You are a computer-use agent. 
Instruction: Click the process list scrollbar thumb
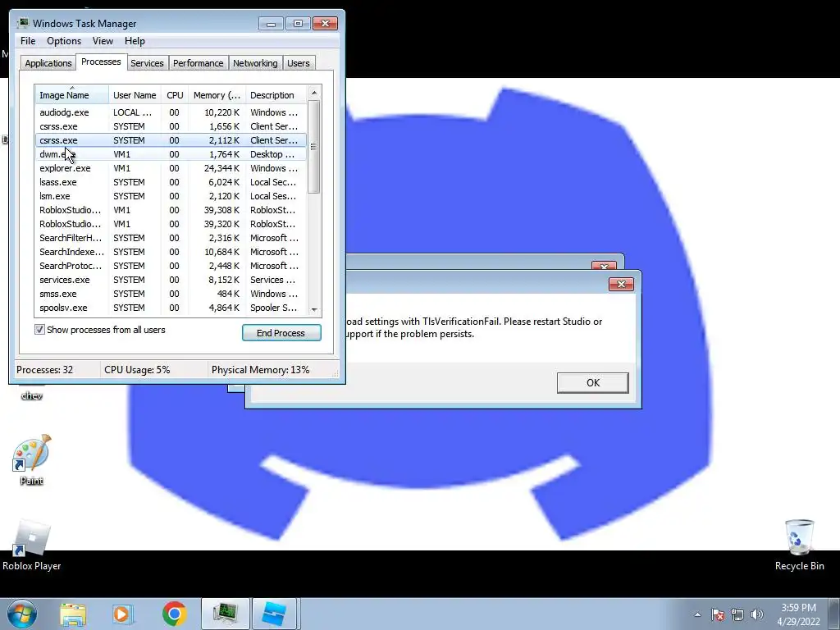pyautogui.click(x=314, y=146)
